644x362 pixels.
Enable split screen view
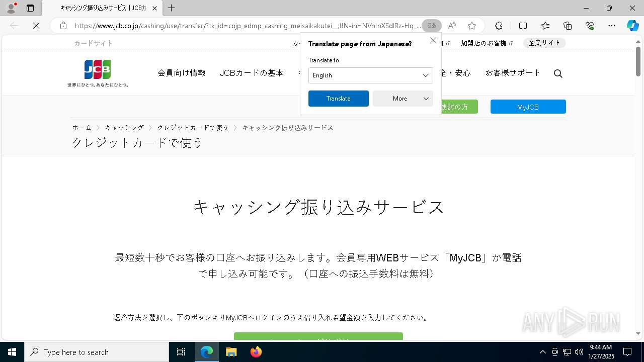(523, 26)
